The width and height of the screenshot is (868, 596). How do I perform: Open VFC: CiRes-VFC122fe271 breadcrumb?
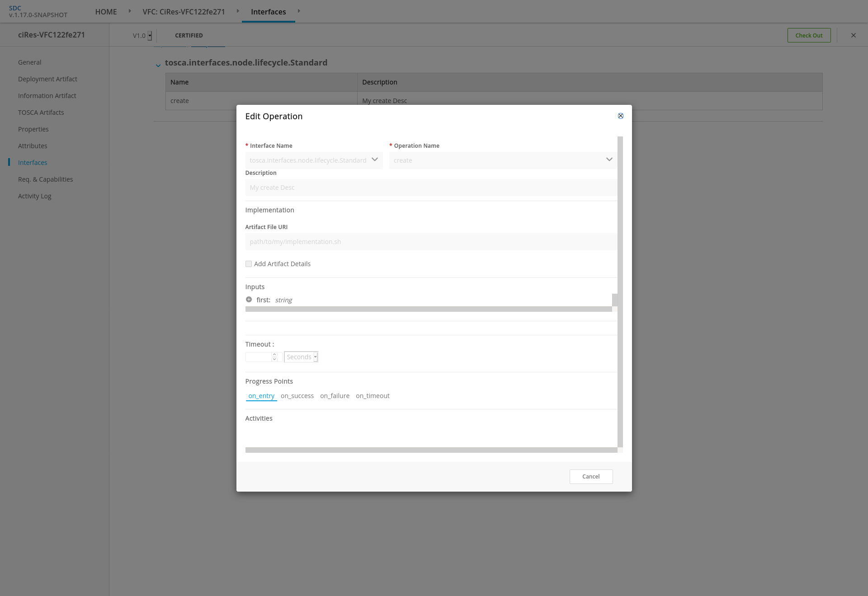click(x=184, y=12)
